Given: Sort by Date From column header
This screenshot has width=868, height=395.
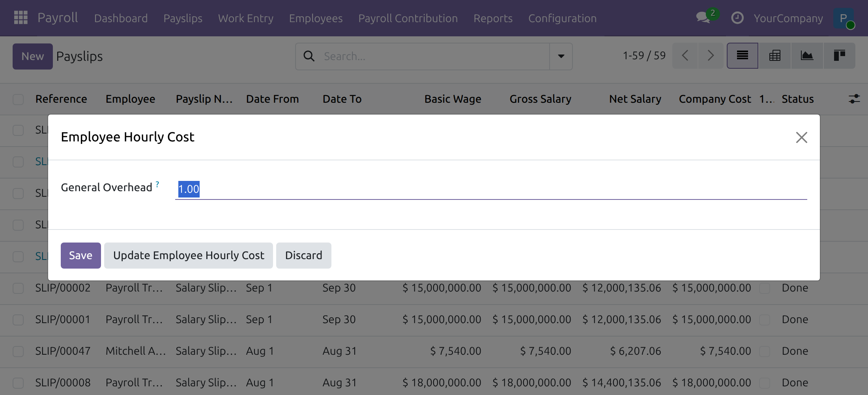Looking at the screenshot, I should pos(272,99).
